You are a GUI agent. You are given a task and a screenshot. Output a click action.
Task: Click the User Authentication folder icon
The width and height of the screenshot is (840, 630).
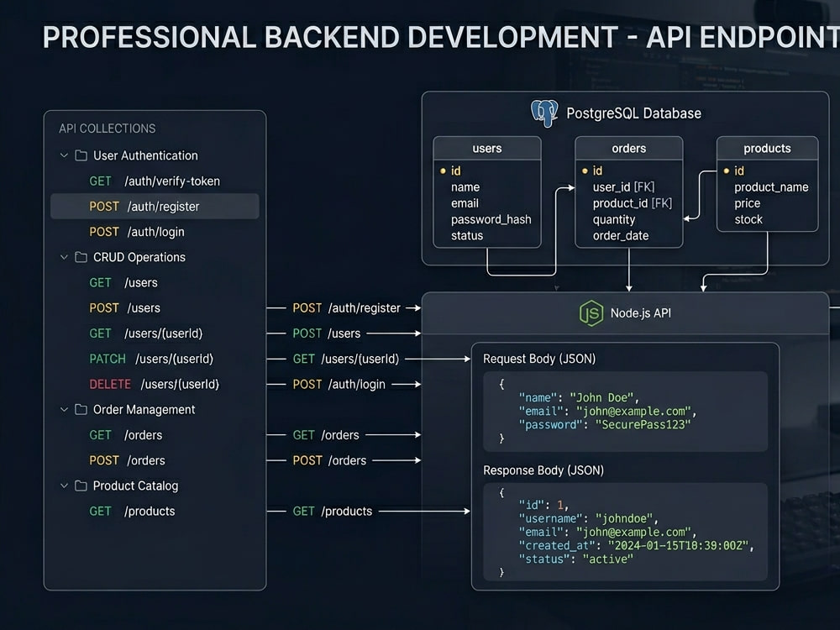click(x=81, y=155)
